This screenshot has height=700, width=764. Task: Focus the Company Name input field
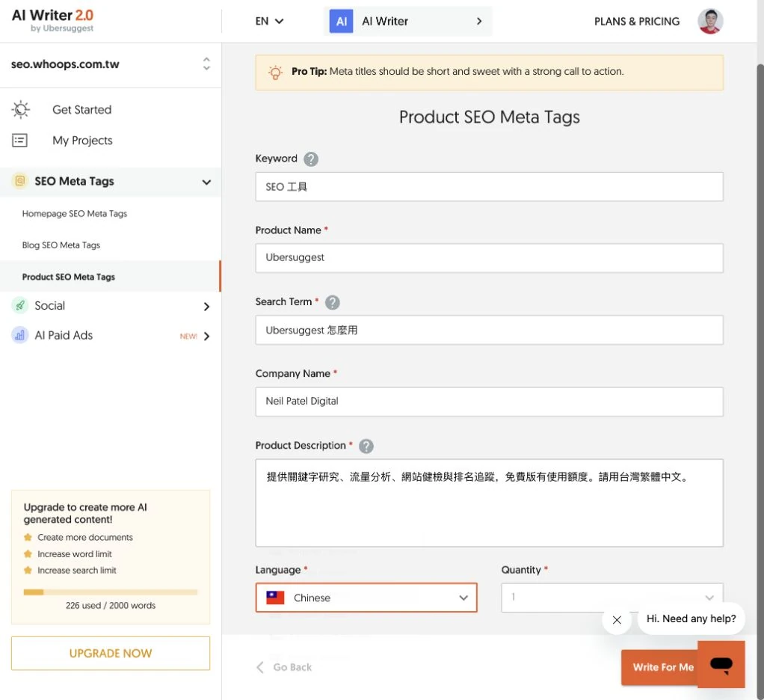coord(489,402)
